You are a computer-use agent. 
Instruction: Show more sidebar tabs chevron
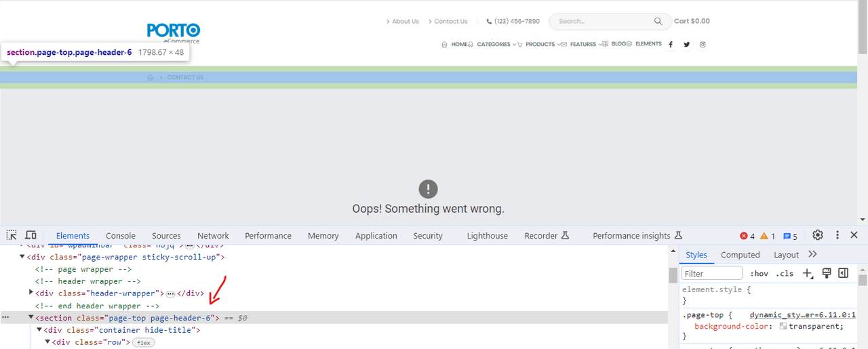coord(813,255)
